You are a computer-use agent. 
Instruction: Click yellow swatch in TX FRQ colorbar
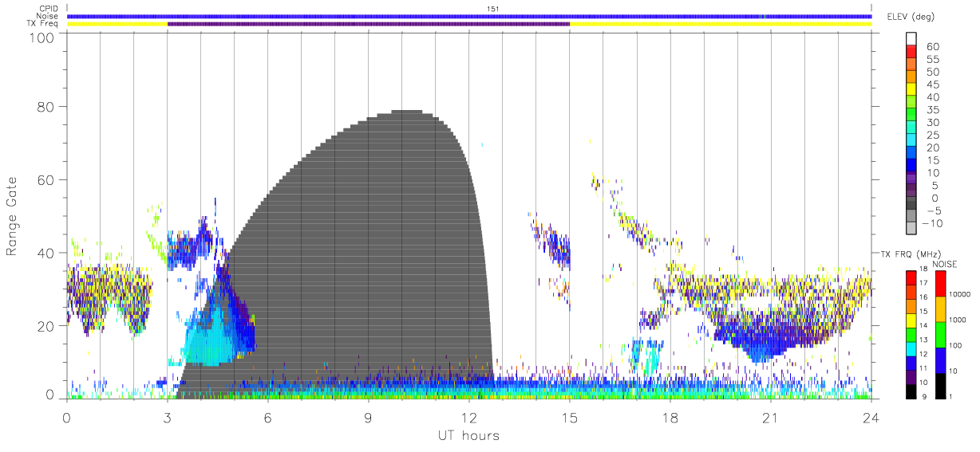pos(911,320)
